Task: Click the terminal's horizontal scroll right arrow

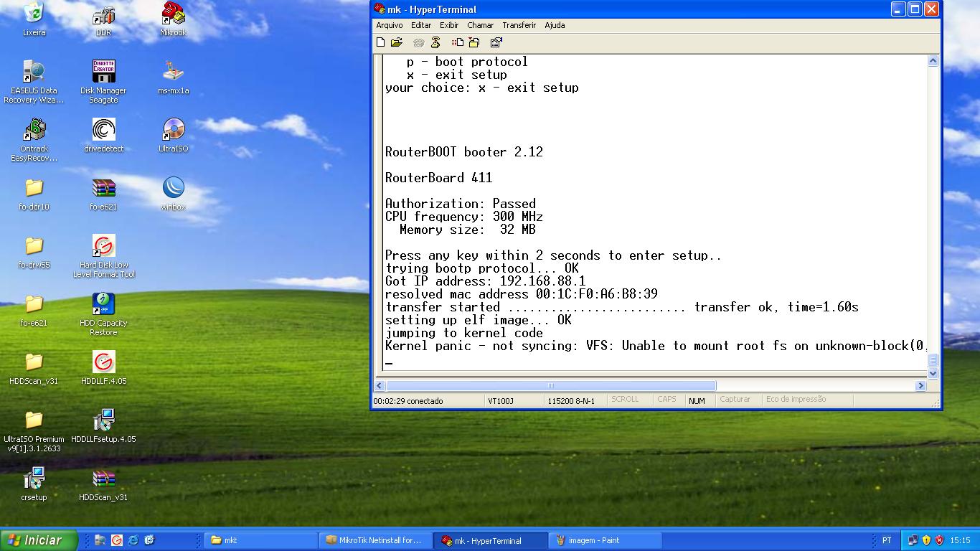Action: click(x=920, y=385)
